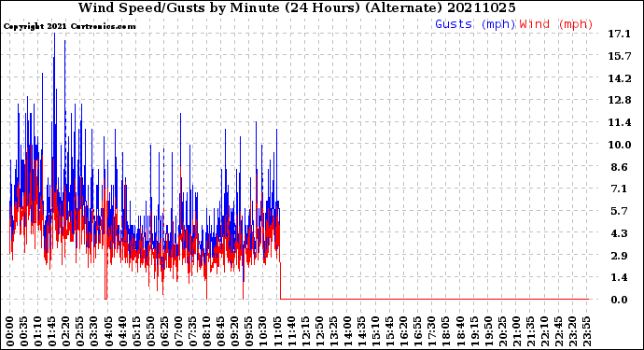Click the 05:15 time axis label
This screenshot has width=644, height=350.
(136, 331)
